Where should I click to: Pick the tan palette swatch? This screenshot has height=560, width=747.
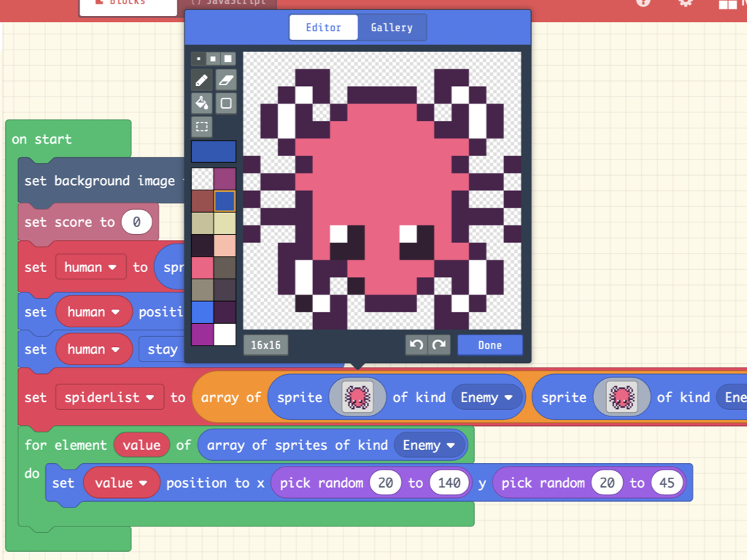click(x=203, y=223)
